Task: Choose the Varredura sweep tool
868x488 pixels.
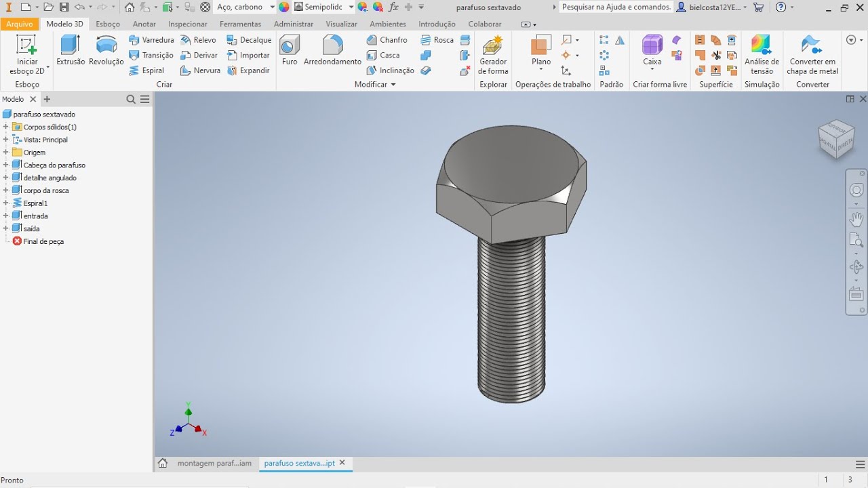Action: (151, 40)
